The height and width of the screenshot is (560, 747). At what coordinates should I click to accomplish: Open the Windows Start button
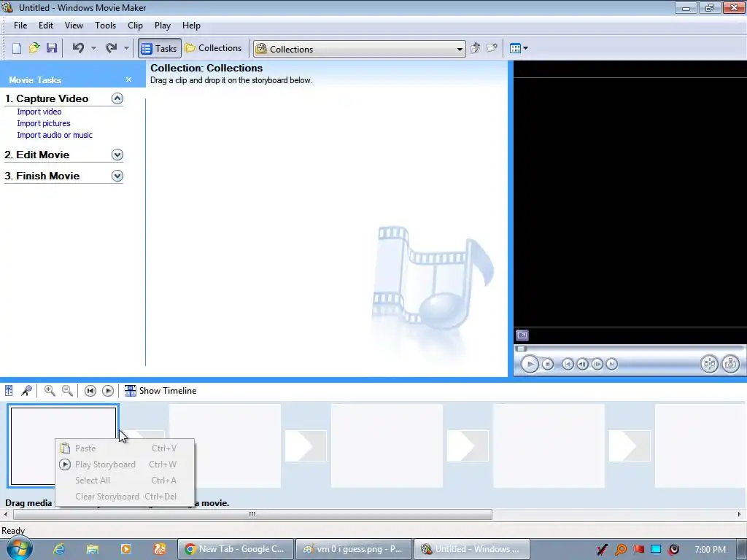19,548
